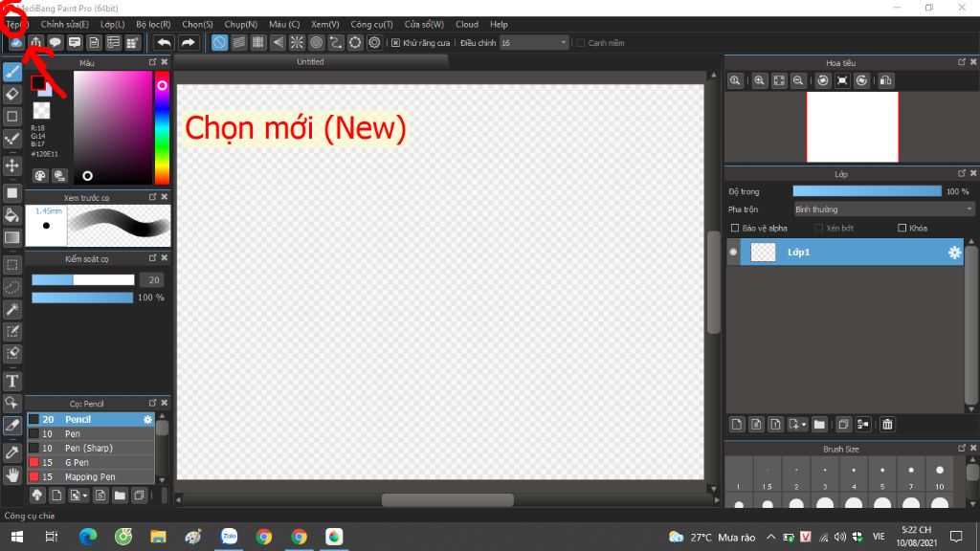
Task: Select the G Pen brush
Action: (91, 463)
